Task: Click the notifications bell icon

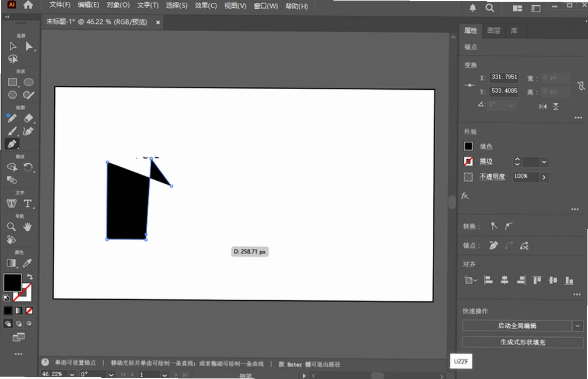Action: tap(473, 8)
